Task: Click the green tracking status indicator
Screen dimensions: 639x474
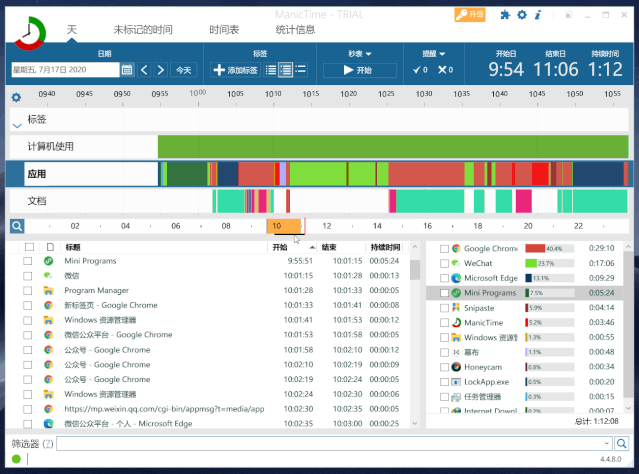Action: point(16,459)
